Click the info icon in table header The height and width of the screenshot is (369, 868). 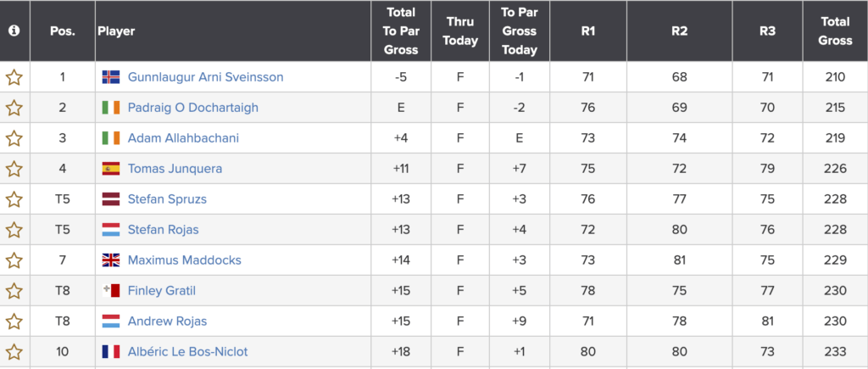tap(14, 31)
